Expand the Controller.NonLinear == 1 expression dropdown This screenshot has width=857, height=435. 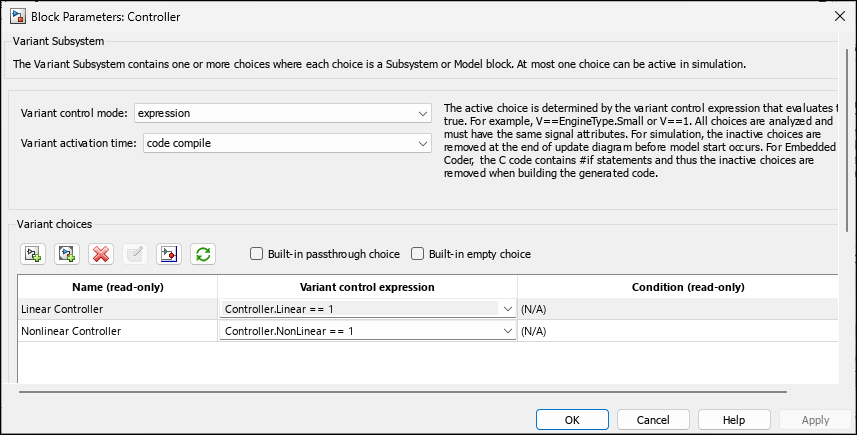(508, 331)
